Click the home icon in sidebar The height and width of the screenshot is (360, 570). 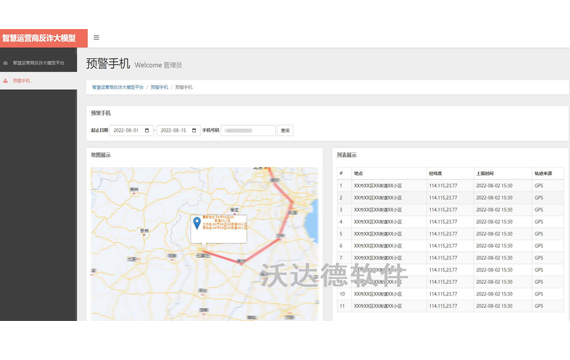click(5, 63)
